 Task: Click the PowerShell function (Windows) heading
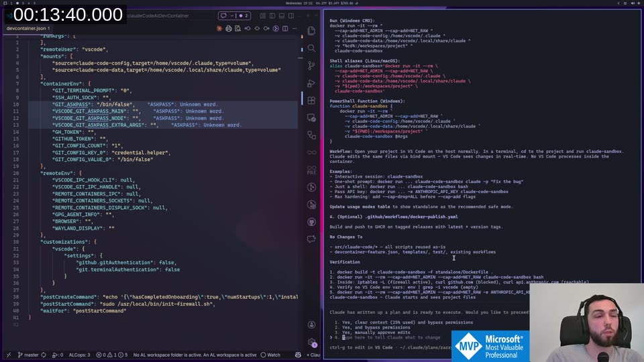(367, 101)
